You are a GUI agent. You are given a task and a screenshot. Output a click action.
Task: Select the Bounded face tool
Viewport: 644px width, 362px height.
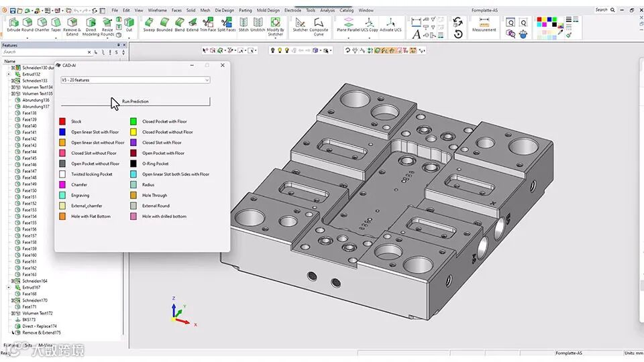(x=164, y=25)
